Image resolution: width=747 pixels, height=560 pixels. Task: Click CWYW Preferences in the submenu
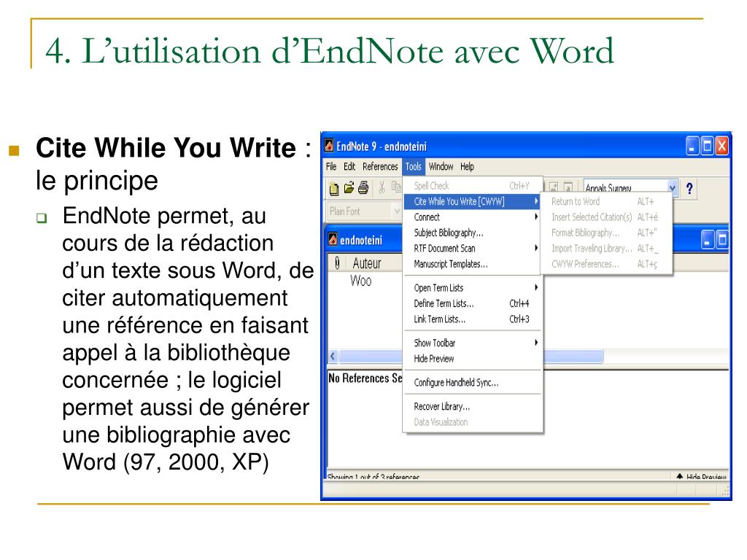[x=606, y=264]
